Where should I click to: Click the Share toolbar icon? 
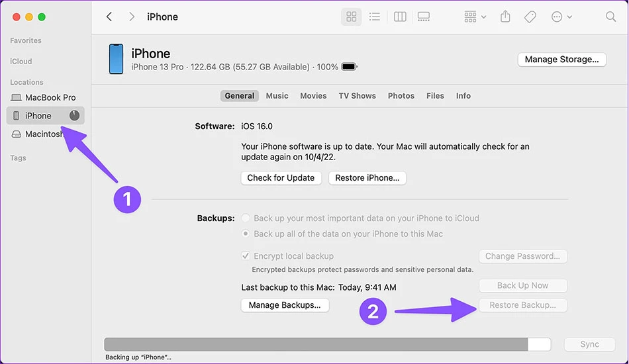(x=505, y=17)
